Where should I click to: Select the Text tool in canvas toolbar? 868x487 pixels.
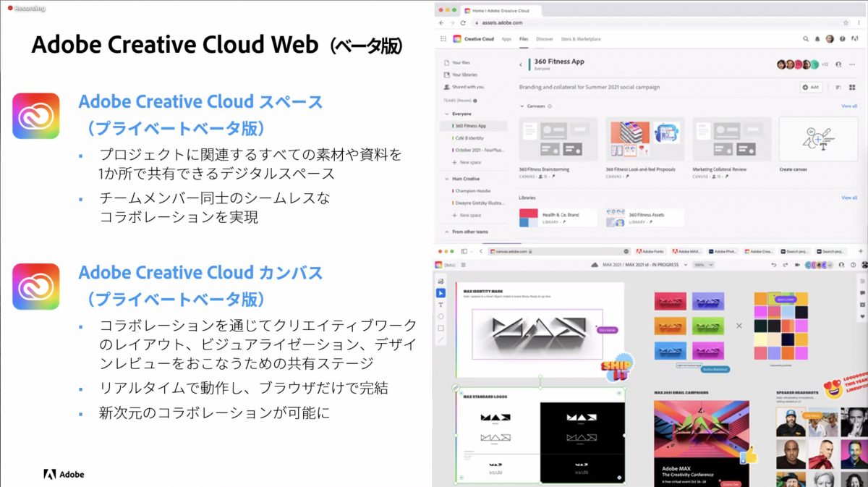tap(441, 305)
